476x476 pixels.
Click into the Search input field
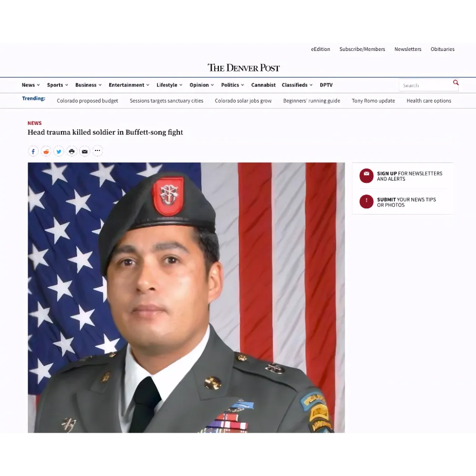click(x=425, y=86)
